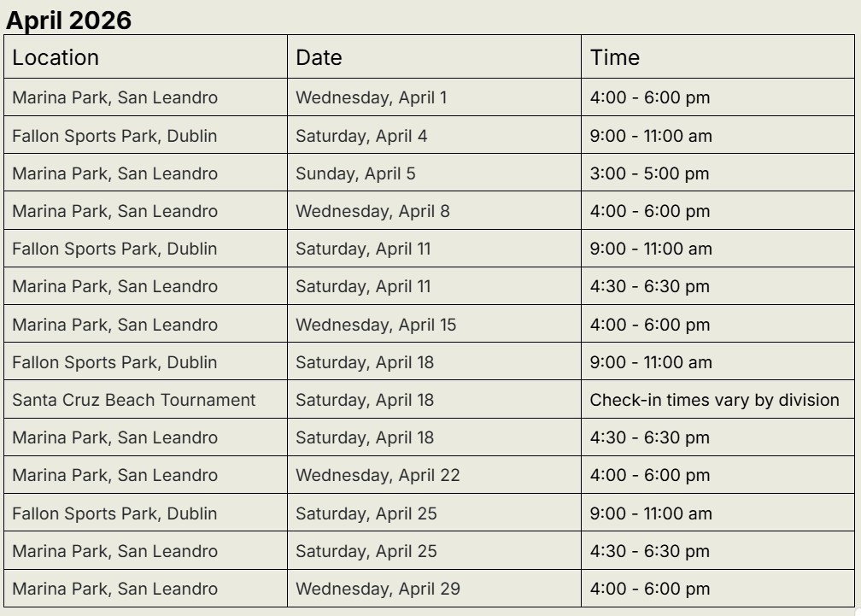
Task: Select the Location column header
Action: pos(56,57)
